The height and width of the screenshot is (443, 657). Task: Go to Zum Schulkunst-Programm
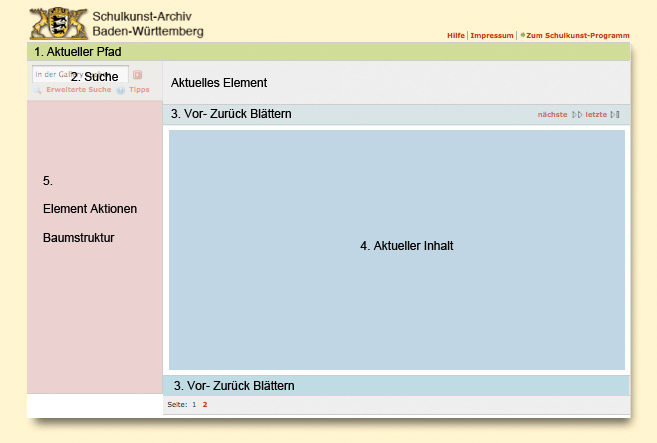577,35
